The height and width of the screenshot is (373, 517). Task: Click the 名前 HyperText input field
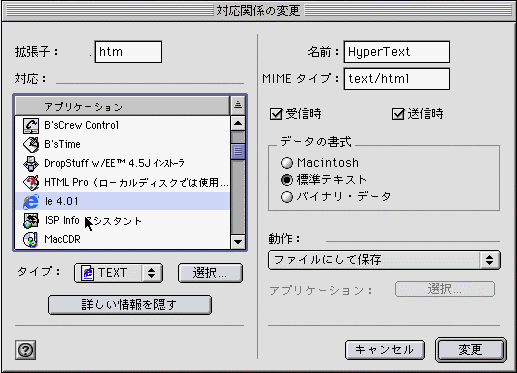pyautogui.click(x=397, y=52)
